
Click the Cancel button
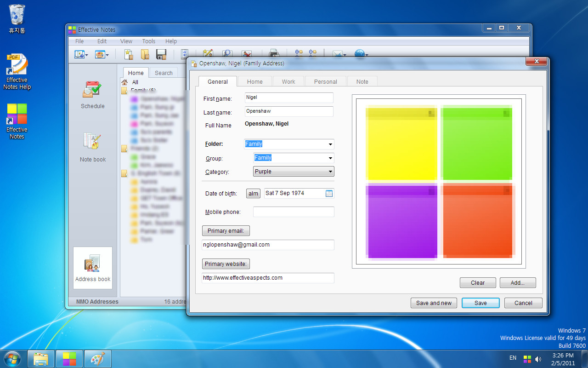(523, 303)
